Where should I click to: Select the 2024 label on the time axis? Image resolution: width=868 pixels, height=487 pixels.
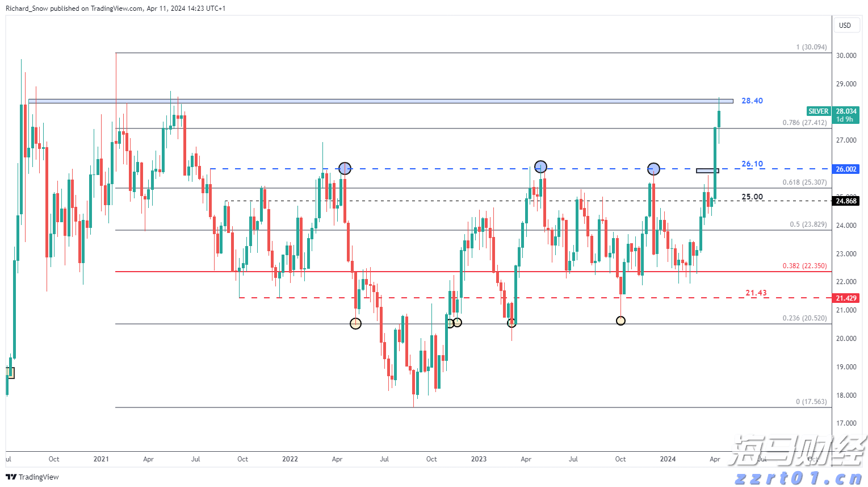pos(667,459)
